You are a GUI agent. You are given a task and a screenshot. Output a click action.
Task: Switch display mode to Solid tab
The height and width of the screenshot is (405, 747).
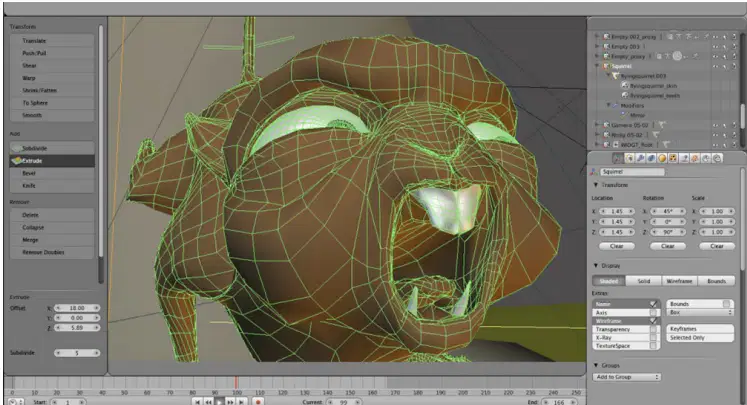(x=644, y=281)
